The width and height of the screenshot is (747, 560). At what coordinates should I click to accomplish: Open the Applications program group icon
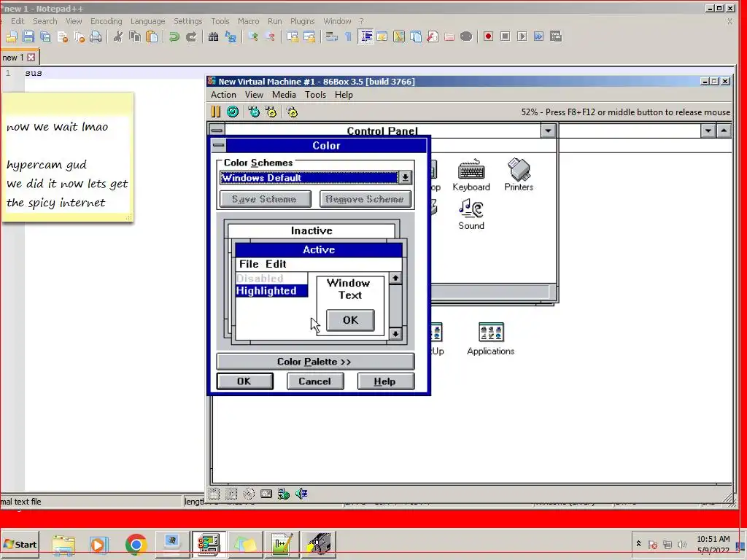pyautogui.click(x=491, y=339)
